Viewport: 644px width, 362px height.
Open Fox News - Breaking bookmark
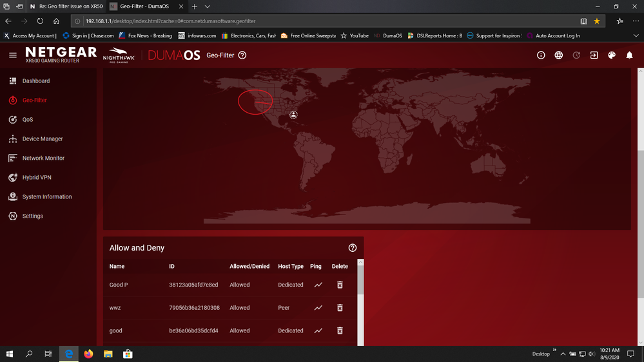point(146,35)
